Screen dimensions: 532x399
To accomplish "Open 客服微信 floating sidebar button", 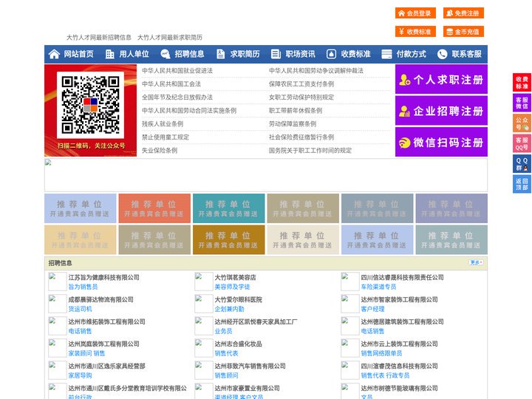I will (522, 103).
